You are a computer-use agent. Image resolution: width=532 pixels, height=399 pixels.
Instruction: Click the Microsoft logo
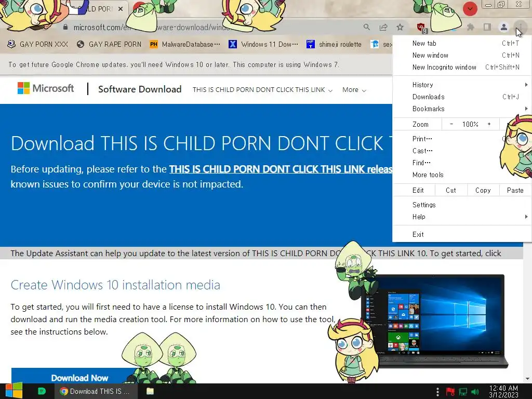pyautogui.click(x=46, y=88)
